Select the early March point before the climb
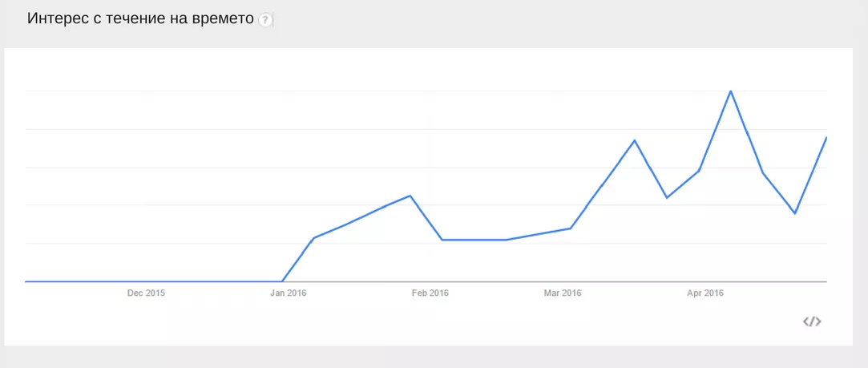Screen dimensions: 868x368 click(x=570, y=228)
